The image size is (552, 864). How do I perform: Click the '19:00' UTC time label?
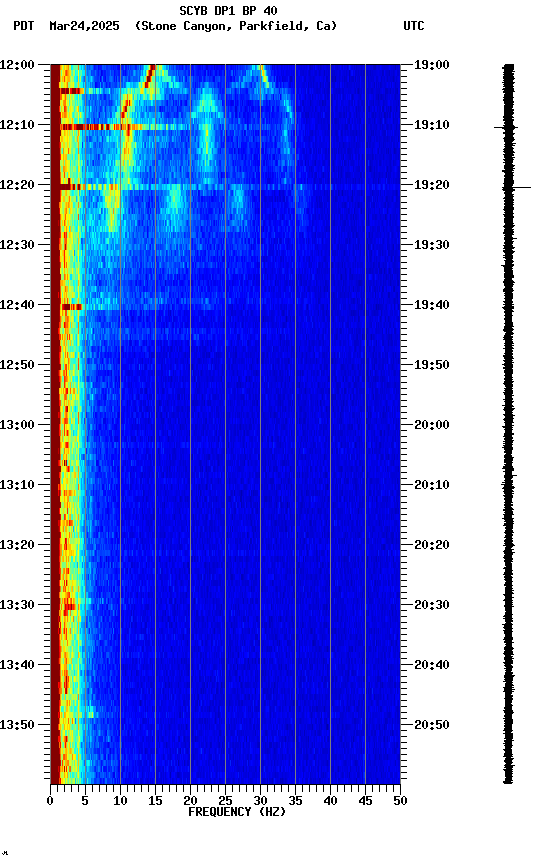pos(432,65)
